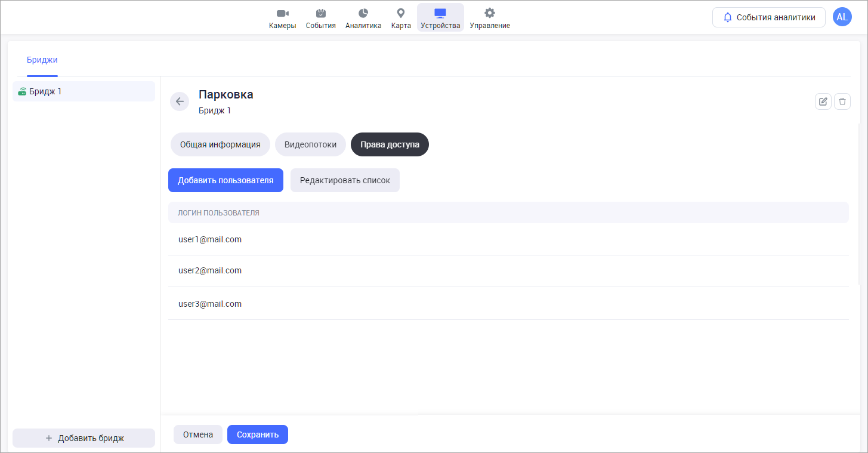Open the Cameras section icon
The image size is (868, 453).
[x=282, y=14]
